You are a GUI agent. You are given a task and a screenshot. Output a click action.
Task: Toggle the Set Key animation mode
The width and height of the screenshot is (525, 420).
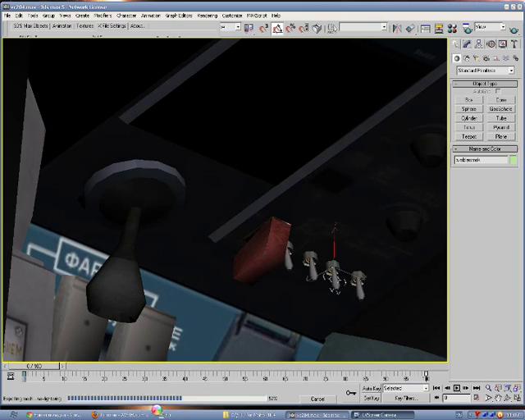(372, 398)
